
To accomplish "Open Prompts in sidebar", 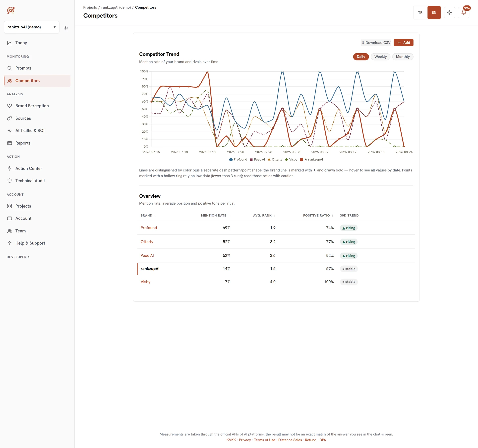I will tap(37, 68).
